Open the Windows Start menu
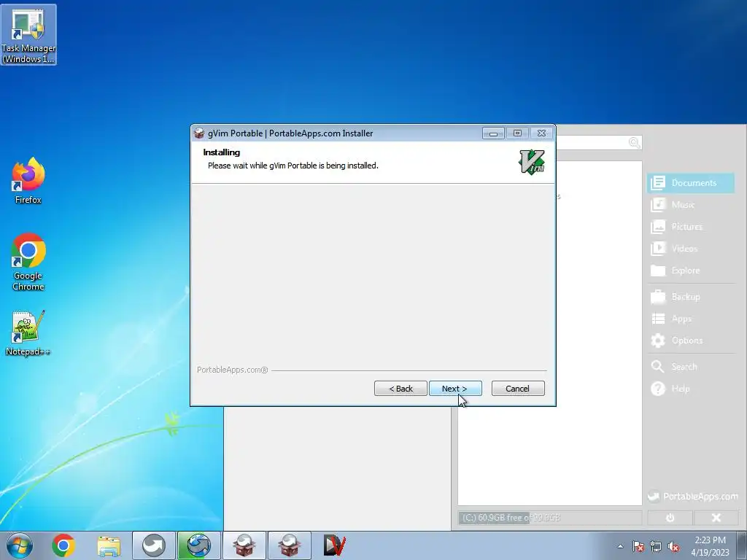Screen dimensions: 747x560 click(20, 545)
